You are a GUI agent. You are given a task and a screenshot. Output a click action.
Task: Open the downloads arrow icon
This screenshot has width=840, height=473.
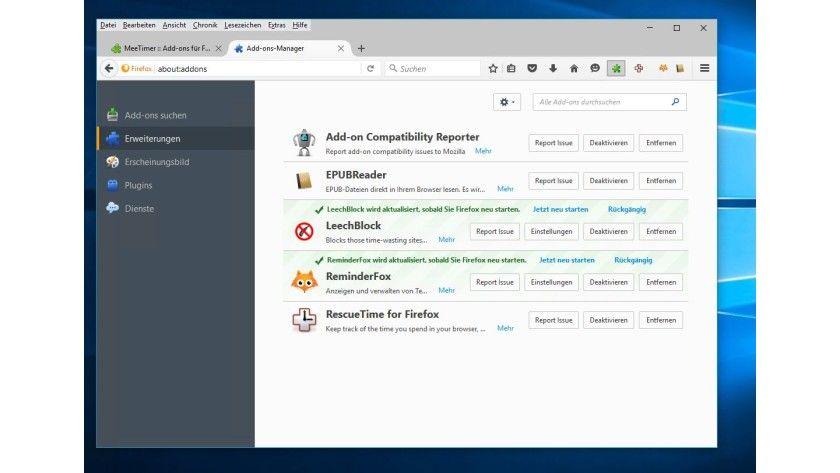click(x=553, y=69)
